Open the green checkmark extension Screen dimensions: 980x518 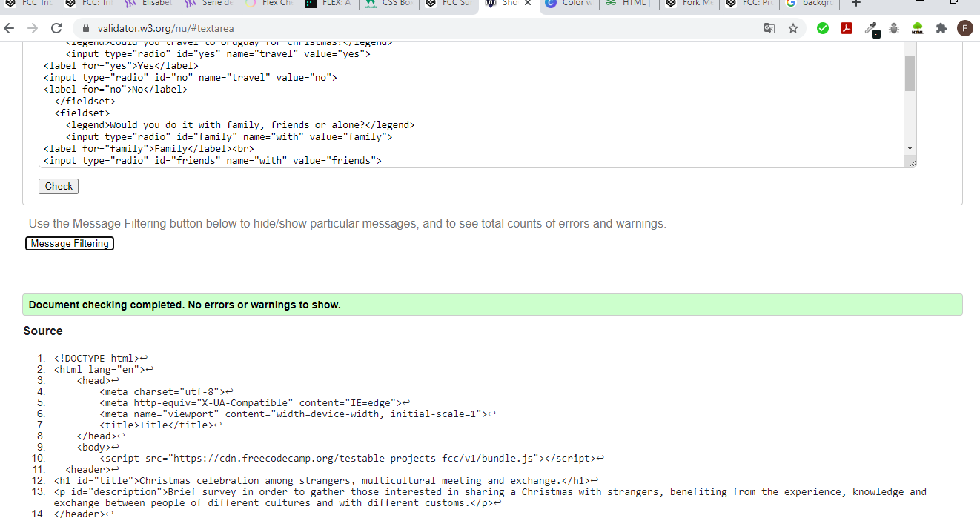click(823, 28)
